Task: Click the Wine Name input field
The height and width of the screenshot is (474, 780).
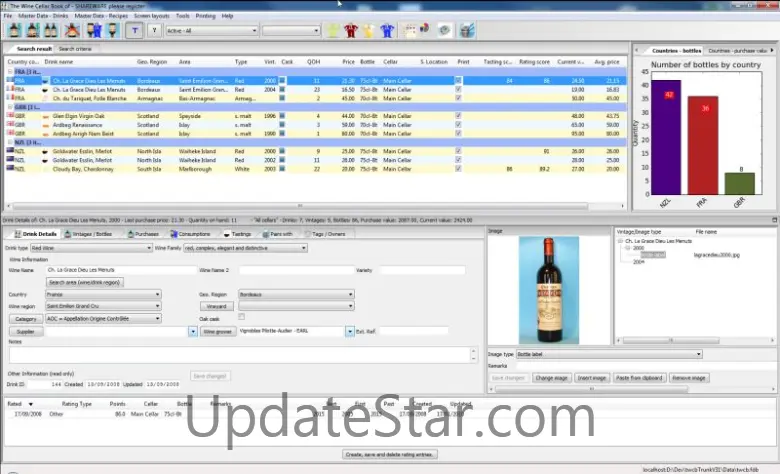Action: click(121, 270)
